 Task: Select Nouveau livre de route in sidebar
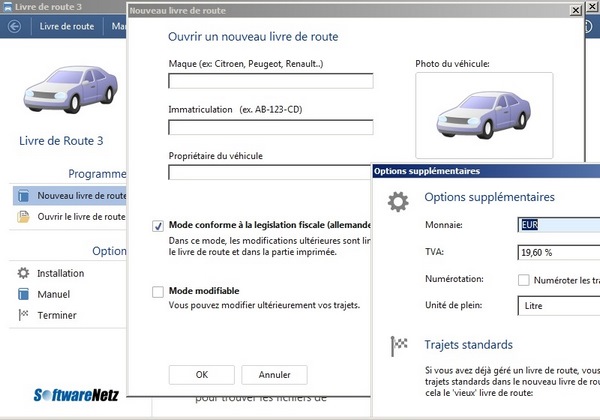click(70, 195)
